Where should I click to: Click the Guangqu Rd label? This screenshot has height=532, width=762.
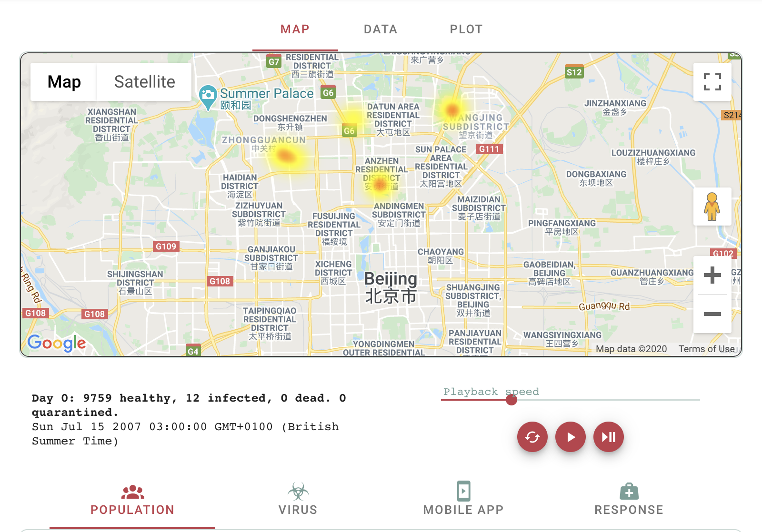pyautogui.click(x=604, y=306)
